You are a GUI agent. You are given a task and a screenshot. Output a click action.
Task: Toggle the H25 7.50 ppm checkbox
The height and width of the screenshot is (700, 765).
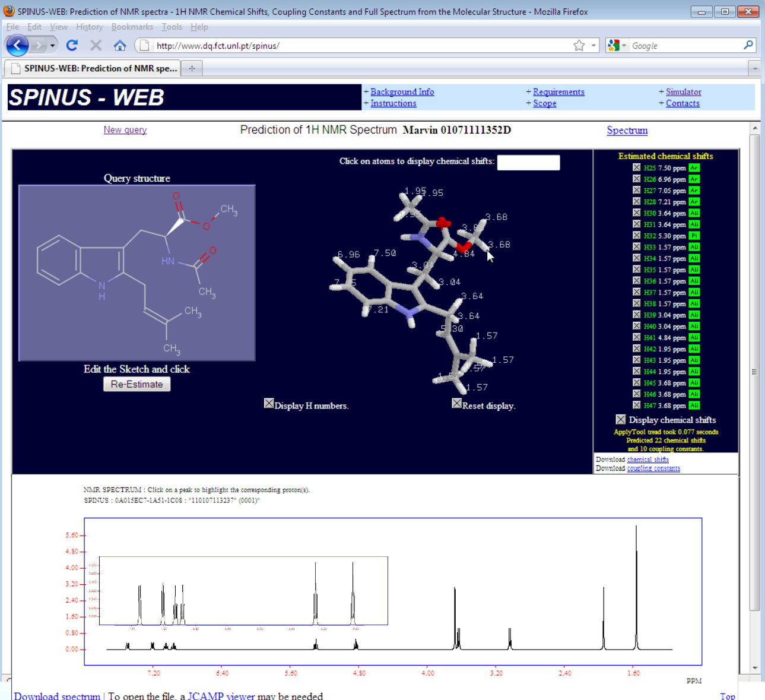pos(637,168)
